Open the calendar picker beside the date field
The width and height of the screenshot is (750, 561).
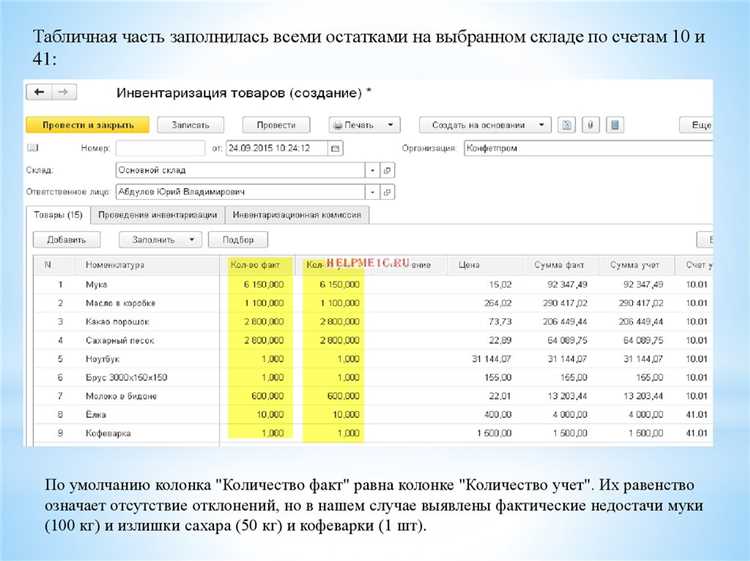point(335,148)
